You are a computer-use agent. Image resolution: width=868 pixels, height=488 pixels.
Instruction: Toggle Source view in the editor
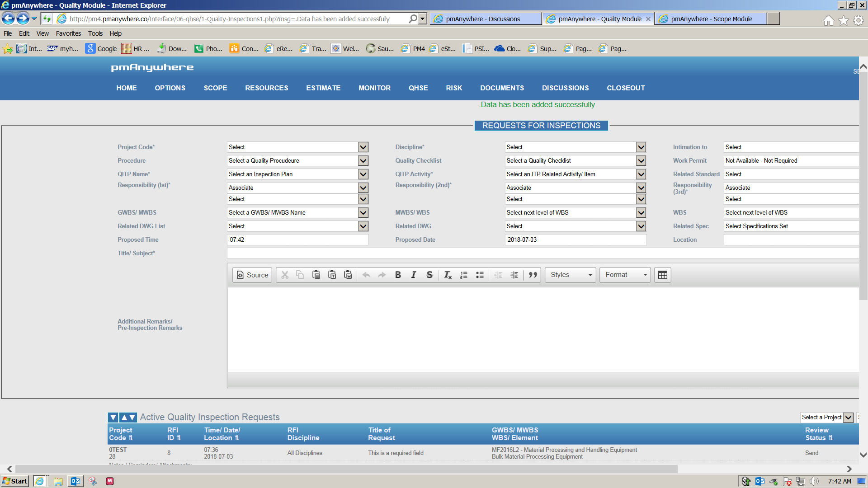coord(252,275)
